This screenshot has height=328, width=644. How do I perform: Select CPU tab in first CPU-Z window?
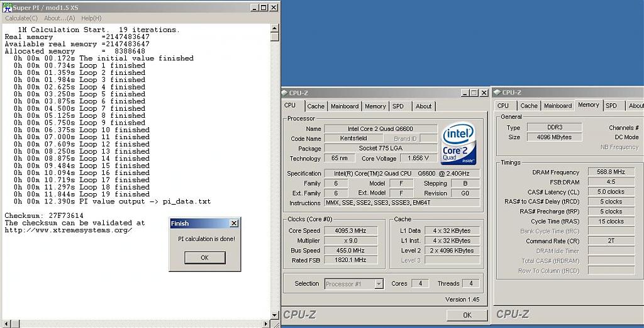(290, 105)
